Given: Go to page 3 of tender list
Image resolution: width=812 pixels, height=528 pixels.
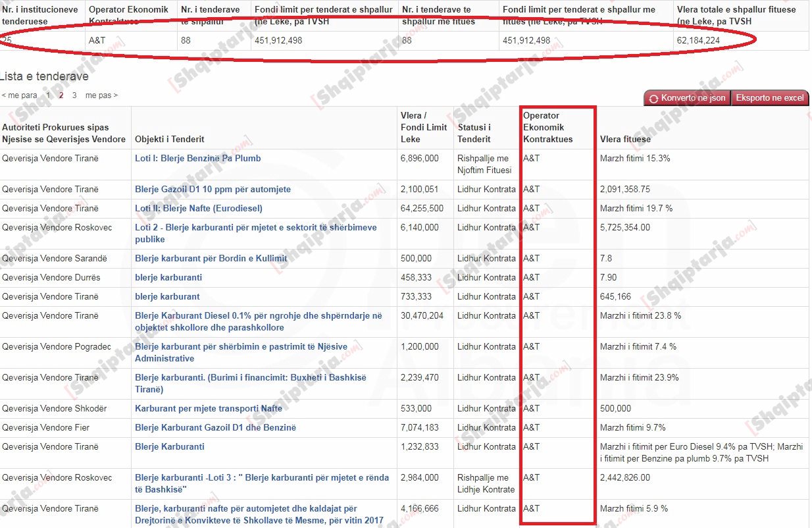Looking at the screenshot, I should 74,95.
